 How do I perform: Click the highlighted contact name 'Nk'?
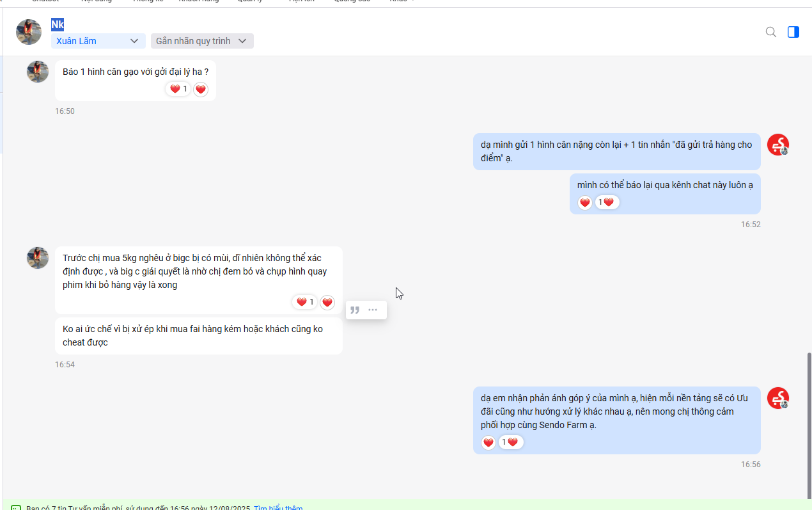(58, 25)
